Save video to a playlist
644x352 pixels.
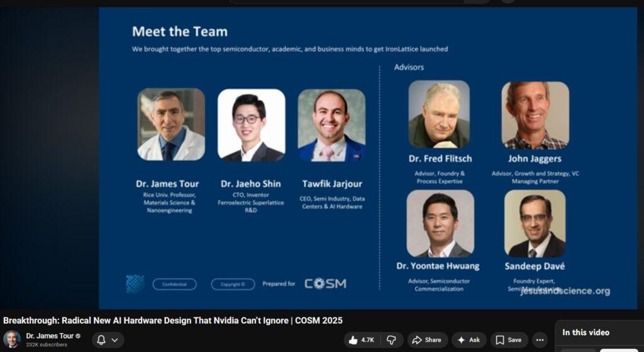(x=509, y=340)
